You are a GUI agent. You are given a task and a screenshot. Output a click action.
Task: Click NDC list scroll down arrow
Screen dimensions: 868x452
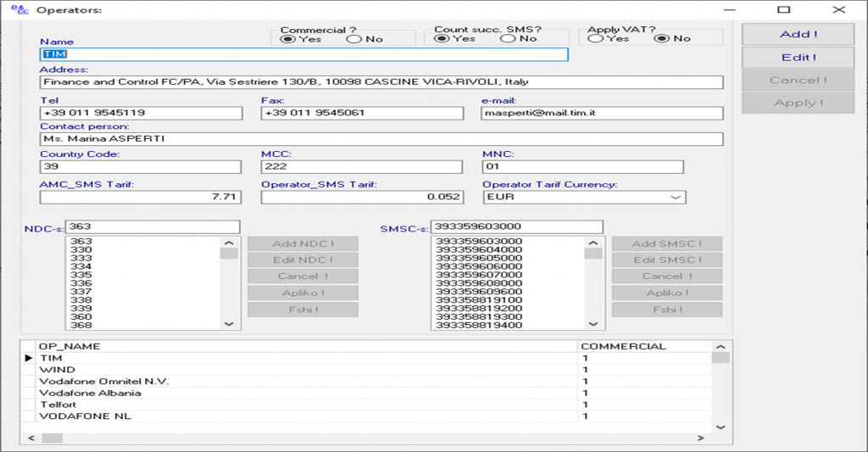point(229,324)
